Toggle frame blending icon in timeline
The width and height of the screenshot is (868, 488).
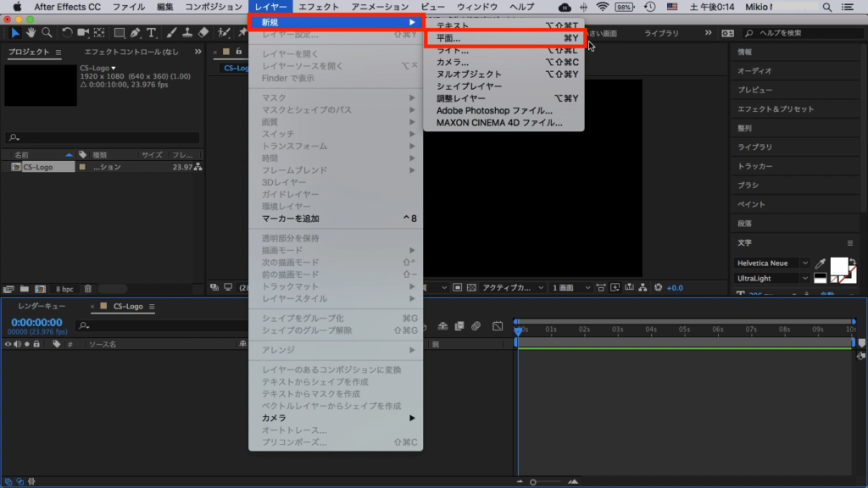459,326
